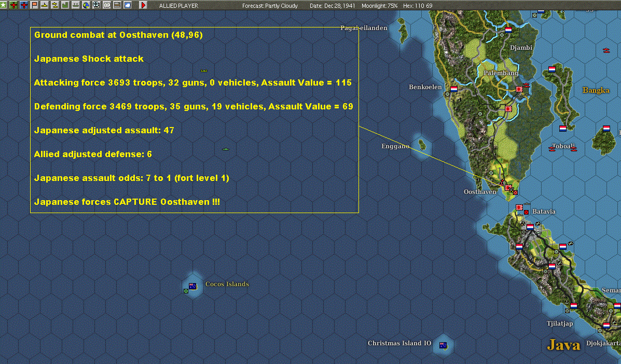Click the Japanese adjusted assault: 47 line
Viewport: 621px width, 364px height.
104,130
